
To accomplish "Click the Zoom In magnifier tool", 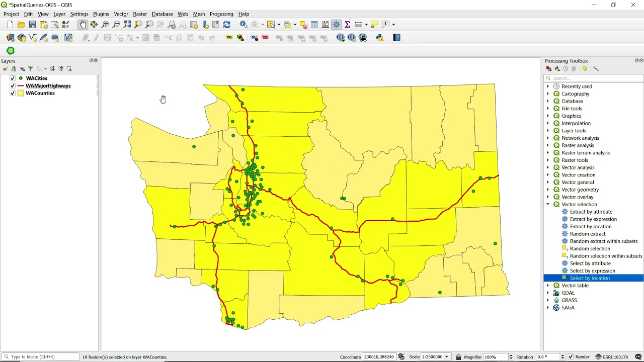I will coord(105,24).
